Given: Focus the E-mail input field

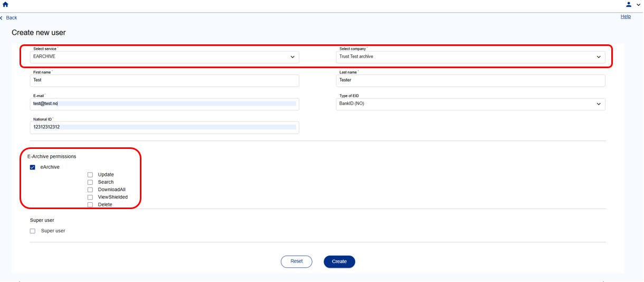Looking at the screenshot, I should 164,104.
